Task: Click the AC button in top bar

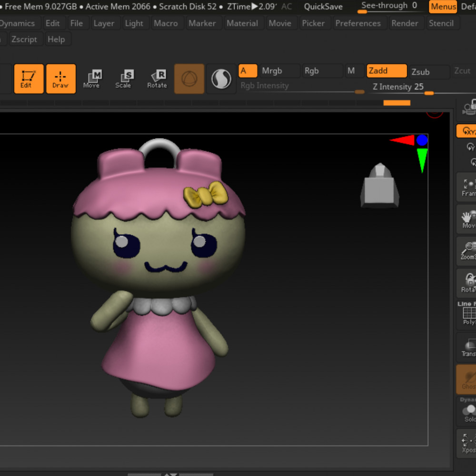Action: pyautogui.click(x=287, y=6)
